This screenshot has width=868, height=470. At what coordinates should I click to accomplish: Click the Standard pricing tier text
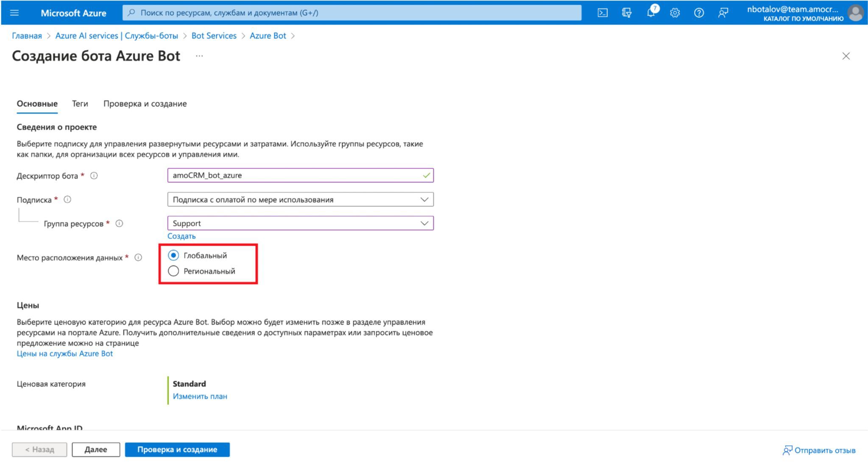pos(189,383)
